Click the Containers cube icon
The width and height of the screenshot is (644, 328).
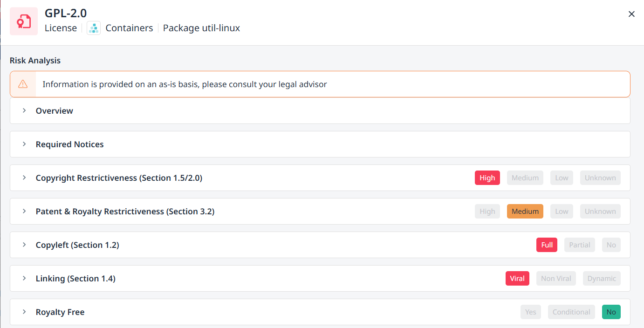click(x=94, y=28)
